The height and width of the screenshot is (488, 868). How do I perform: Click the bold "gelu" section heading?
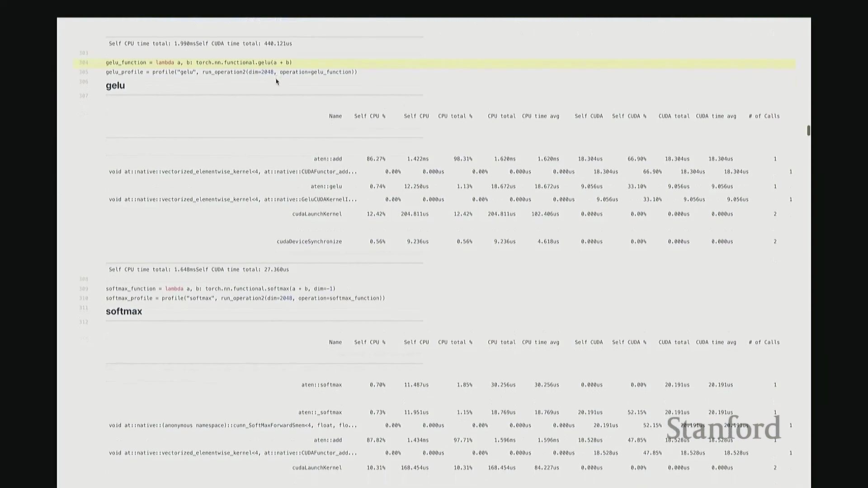click(115, 86)
